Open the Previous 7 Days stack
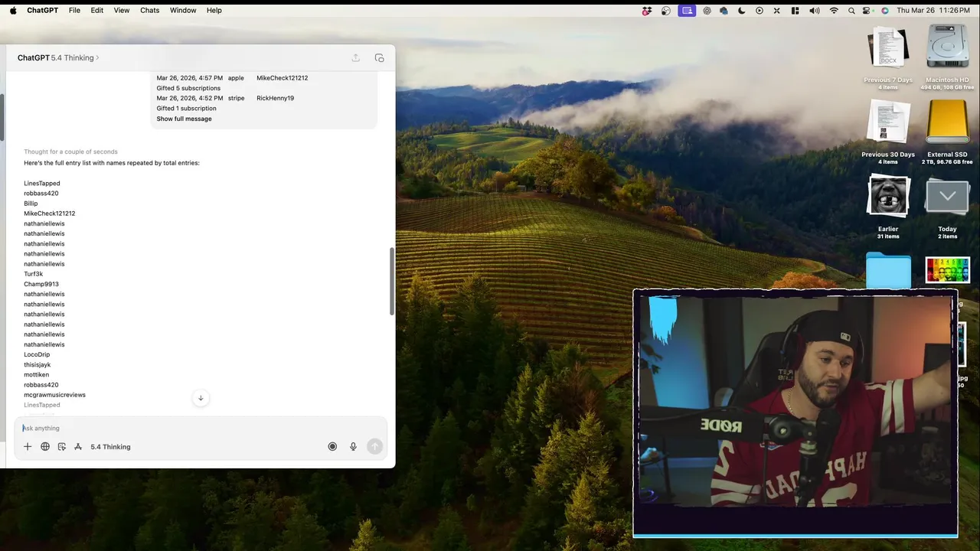This screenshot has height=551, width=980. pyautogui.click(x=888, y=47)
